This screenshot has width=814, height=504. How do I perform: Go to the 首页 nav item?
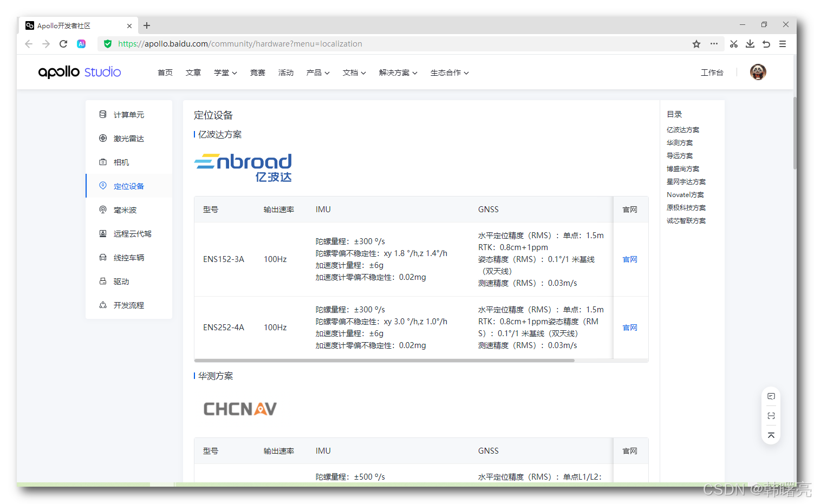[165, 73]
